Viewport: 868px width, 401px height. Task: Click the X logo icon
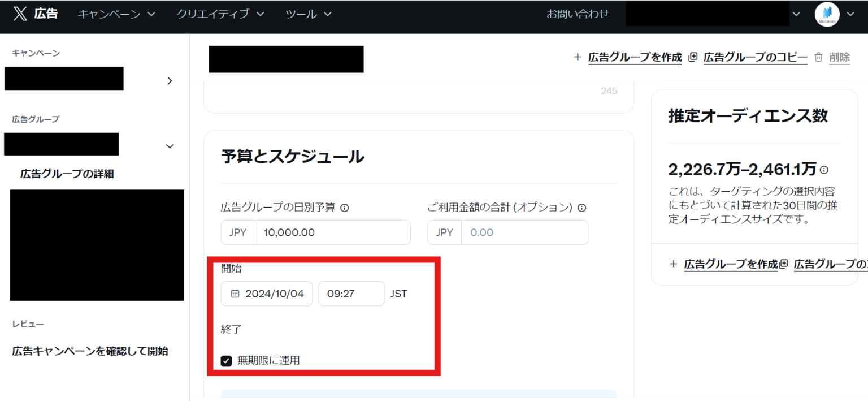pos(20,14)
